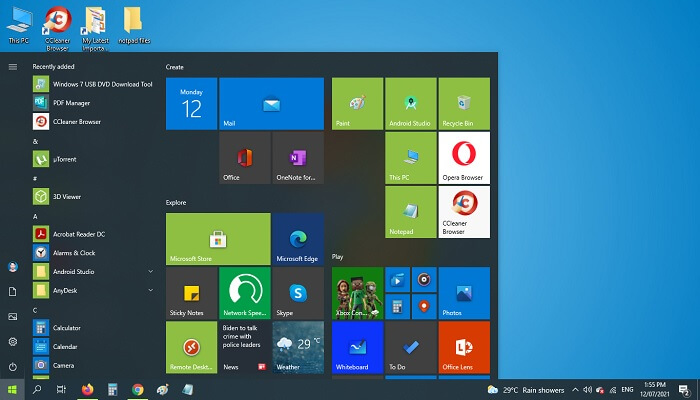This screenshot has height=400, width=700.
Task: Open the Notepad tile
Action: pos(411,212)
